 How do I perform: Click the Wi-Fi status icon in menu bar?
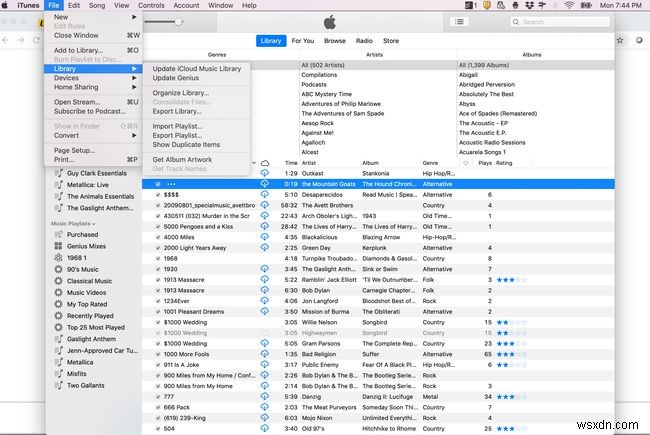pyautogui.click(x=569, y=5)
